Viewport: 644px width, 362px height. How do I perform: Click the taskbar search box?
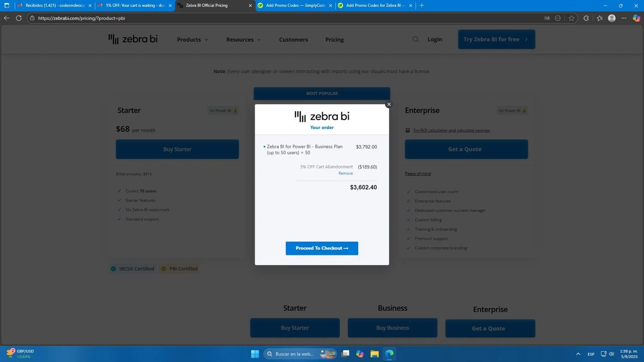pos(300,354)
